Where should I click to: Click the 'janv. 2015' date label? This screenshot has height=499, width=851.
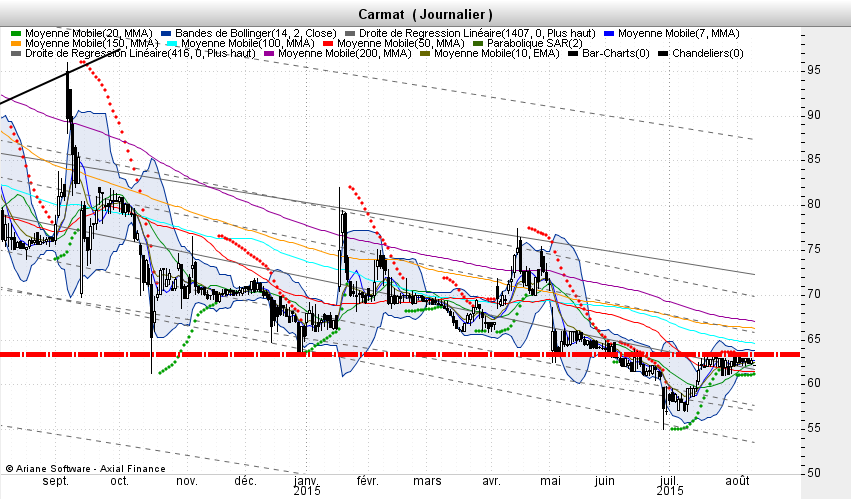307,486
